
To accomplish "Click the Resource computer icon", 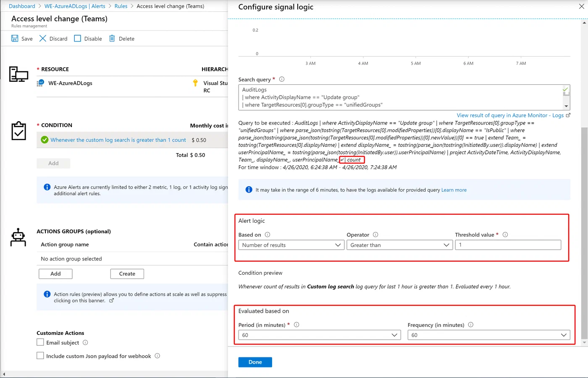I will click(x=18, y=74).
